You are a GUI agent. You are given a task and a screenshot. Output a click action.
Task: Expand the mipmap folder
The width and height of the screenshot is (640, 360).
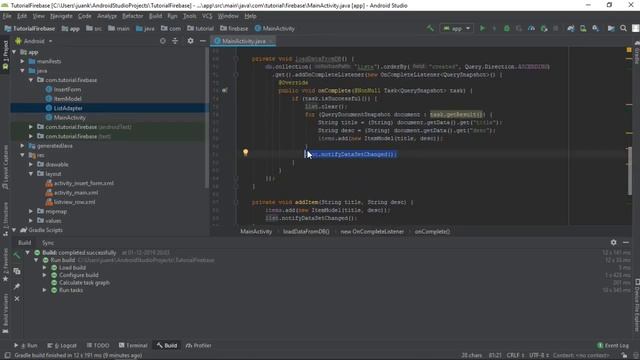(31, 211)
